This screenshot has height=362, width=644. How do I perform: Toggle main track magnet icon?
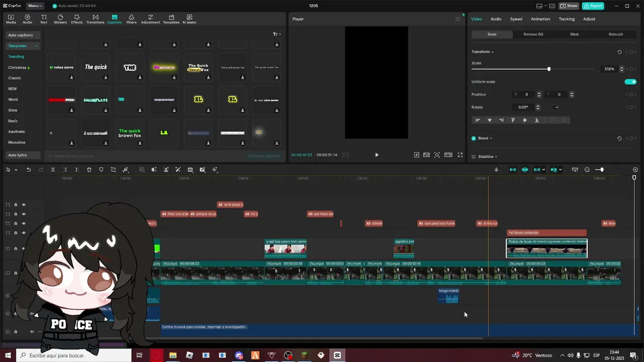tap(513, 170)
